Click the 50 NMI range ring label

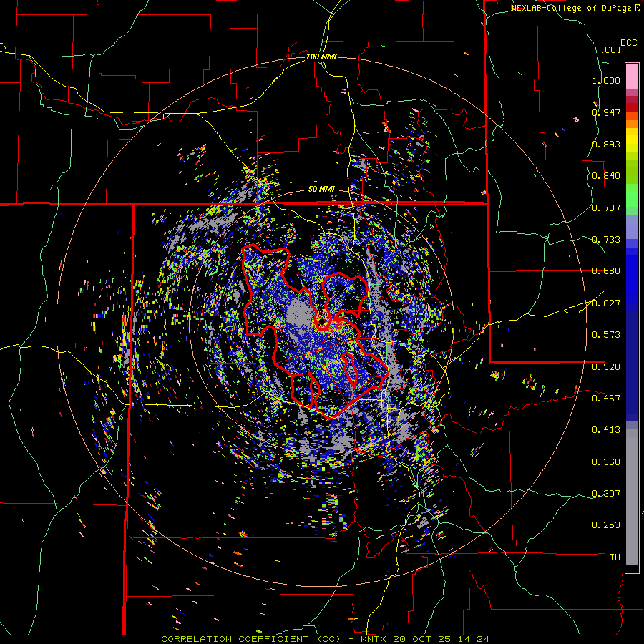point(321,190)
